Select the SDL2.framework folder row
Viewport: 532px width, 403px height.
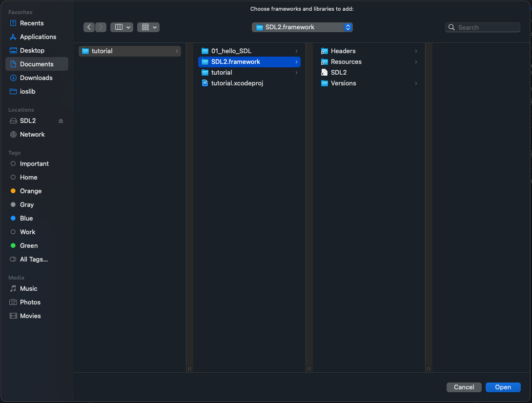tap(249, 62)
